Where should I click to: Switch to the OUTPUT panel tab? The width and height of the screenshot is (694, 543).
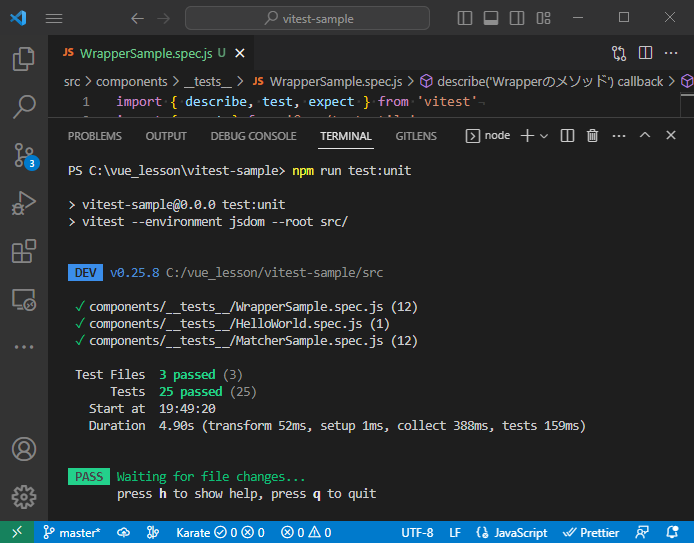pos(166,136)
